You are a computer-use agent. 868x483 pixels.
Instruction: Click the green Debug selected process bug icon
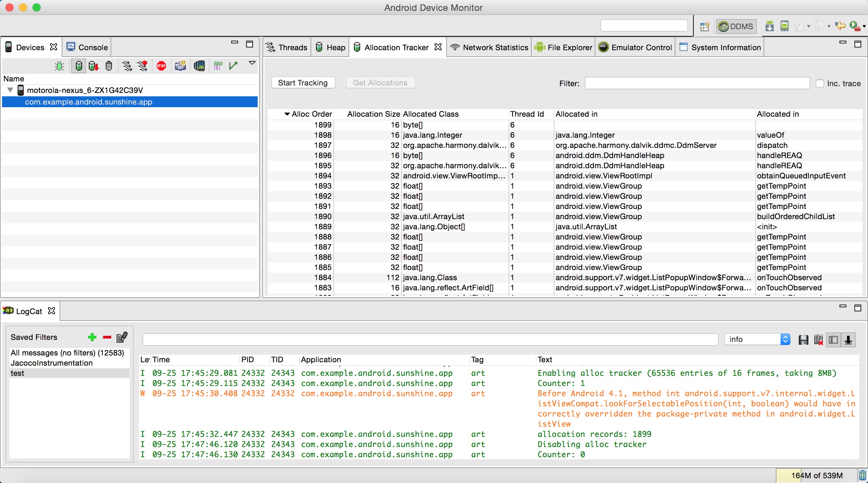(59, 66)
